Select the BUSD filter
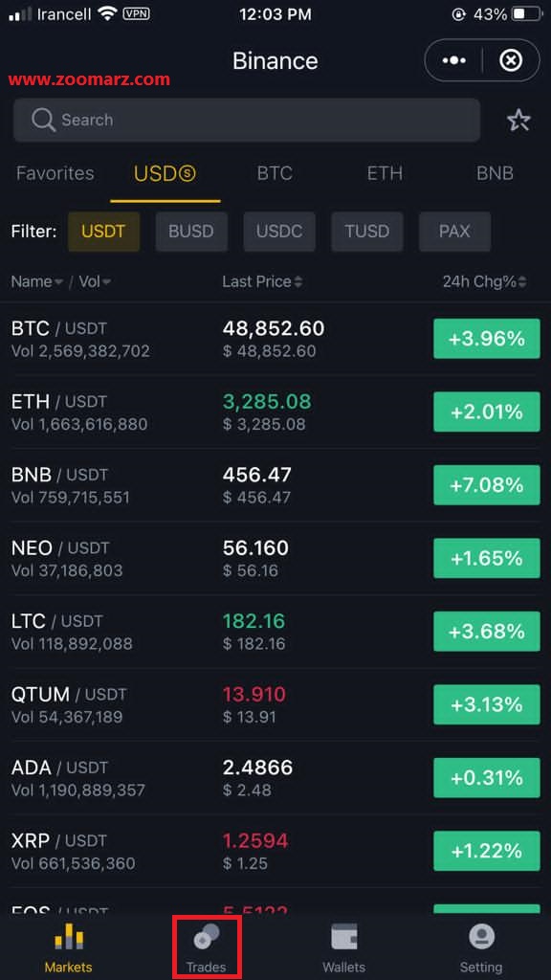Viewport: 551px width, 980px height. pyautogui.click(x=191, y=232)
